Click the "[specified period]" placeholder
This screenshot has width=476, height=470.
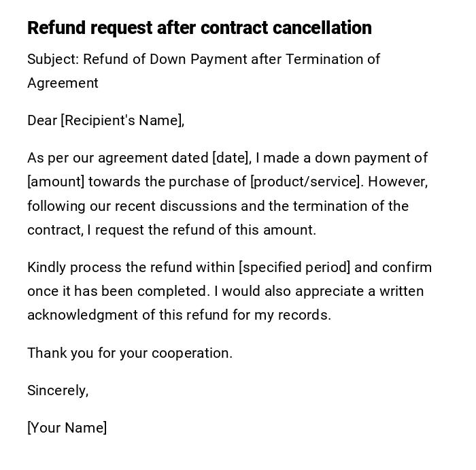pyautogui.click(x=294, y=267)
